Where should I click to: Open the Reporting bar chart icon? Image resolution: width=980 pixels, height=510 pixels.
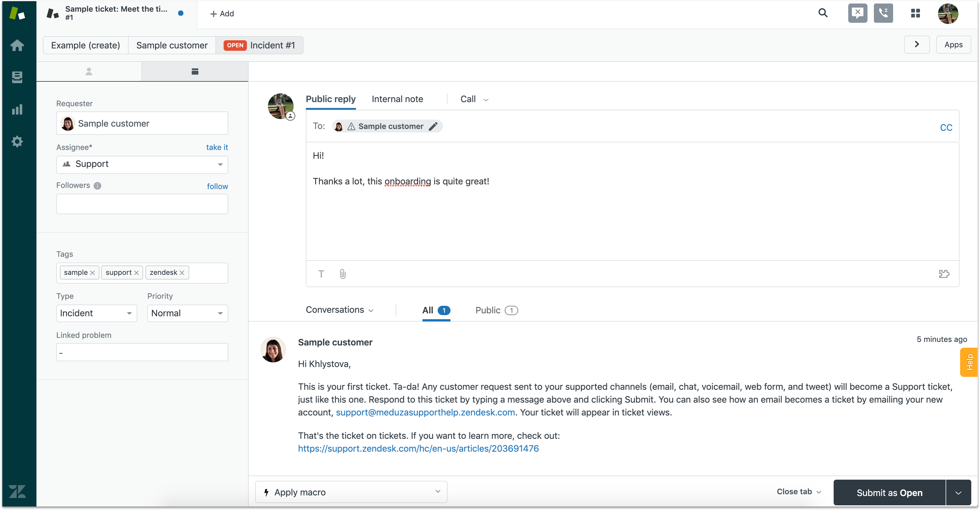(x=17, y=109)
